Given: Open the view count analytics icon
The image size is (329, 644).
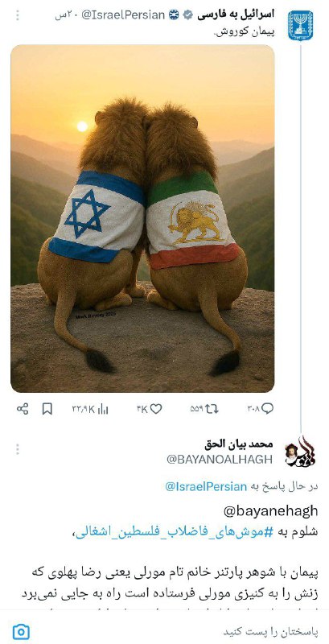Looking at the screenshot, I should (x=103, y=409).
